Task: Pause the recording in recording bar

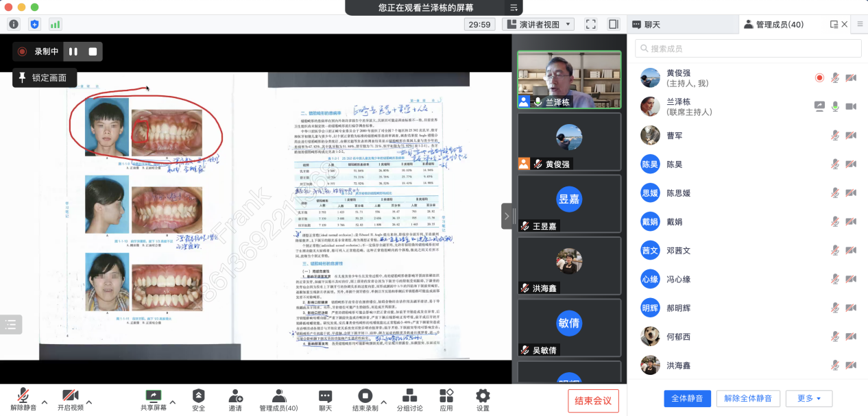Action: coord(73,51)
